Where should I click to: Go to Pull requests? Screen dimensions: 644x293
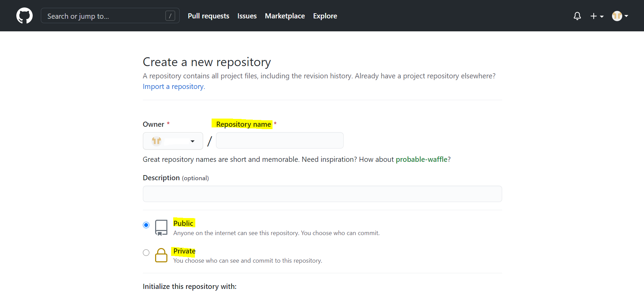(x=209, y=16)
